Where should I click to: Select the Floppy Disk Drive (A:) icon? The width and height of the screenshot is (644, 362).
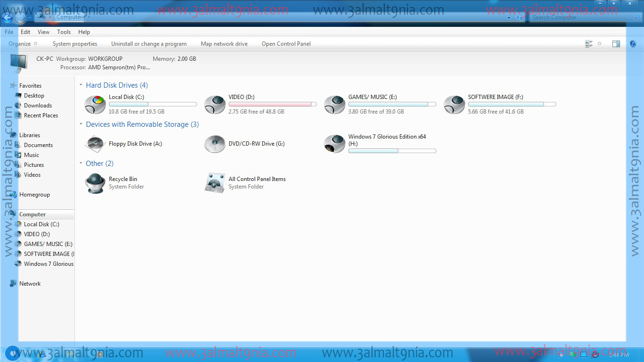95,144
